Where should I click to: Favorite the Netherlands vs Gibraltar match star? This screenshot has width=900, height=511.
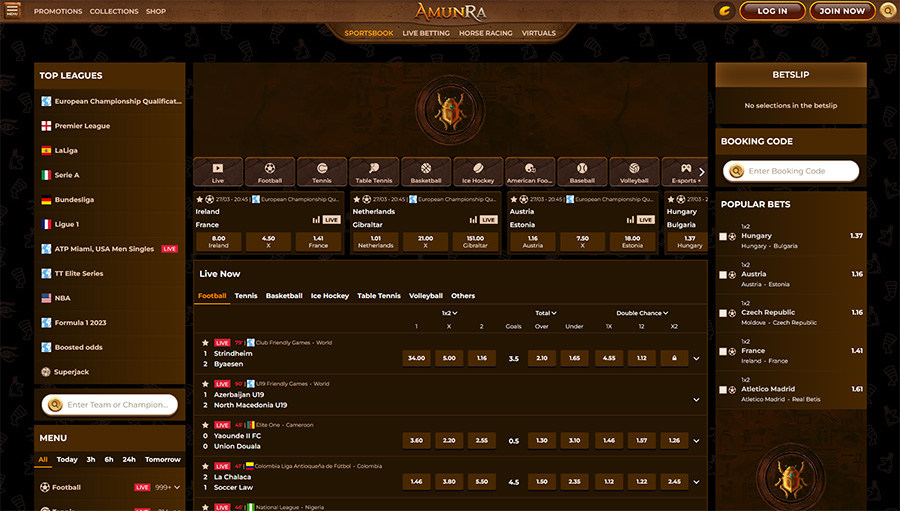356,199
